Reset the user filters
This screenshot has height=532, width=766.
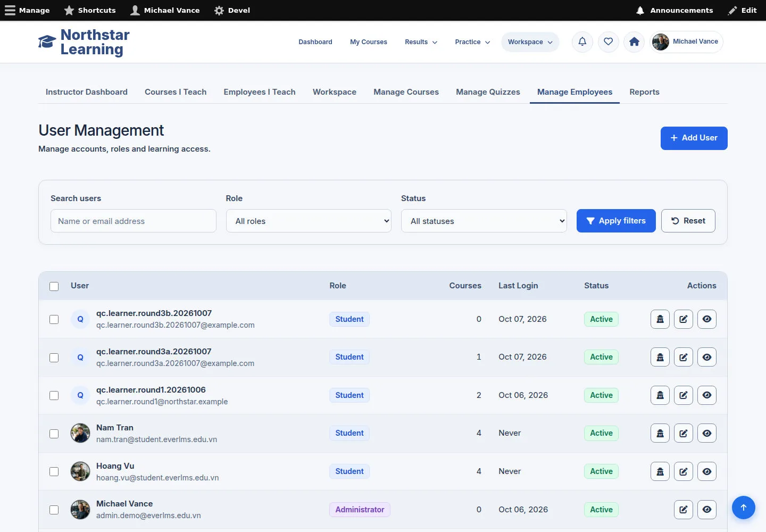click(688, 221)
